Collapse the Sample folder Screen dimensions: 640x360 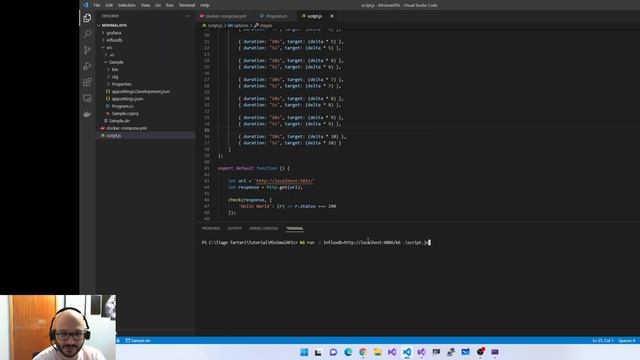pyautogui.click(x=145, y=62)
